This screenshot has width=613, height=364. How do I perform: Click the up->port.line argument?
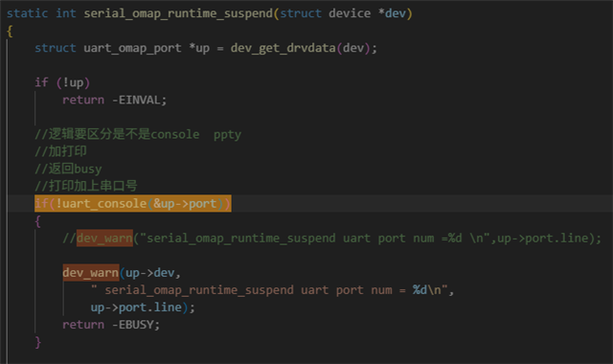click(136, 307)
